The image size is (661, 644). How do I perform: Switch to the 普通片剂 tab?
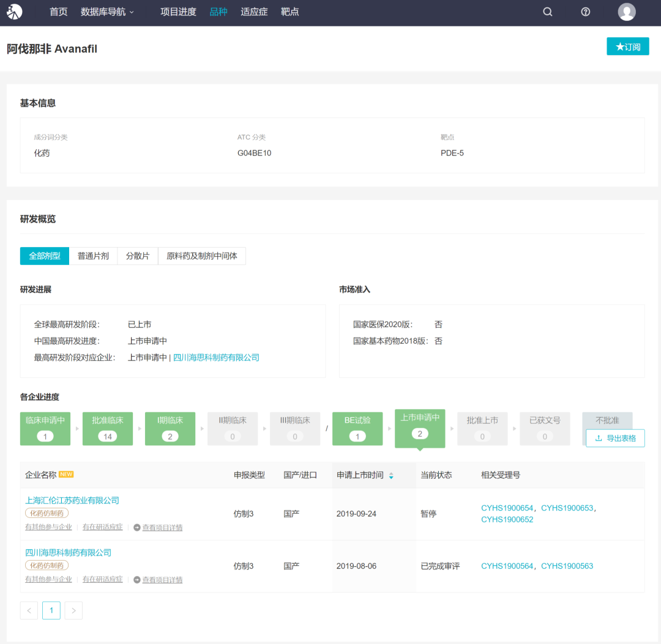93,256
